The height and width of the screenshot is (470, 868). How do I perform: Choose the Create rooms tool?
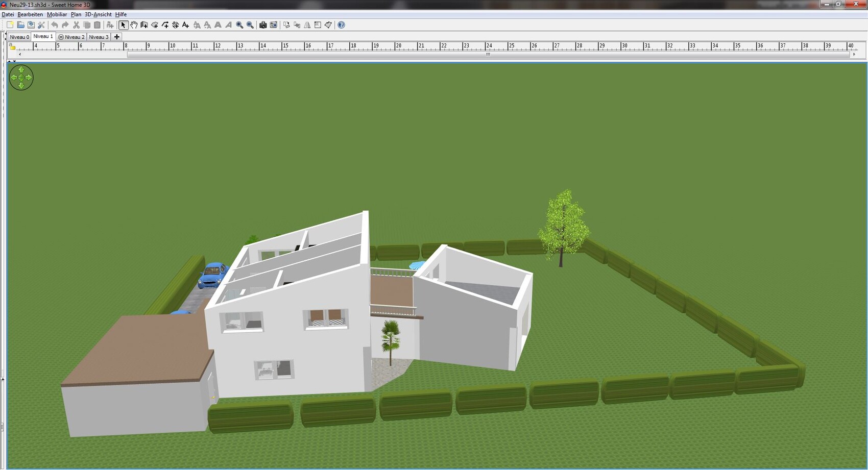[155, 25]
